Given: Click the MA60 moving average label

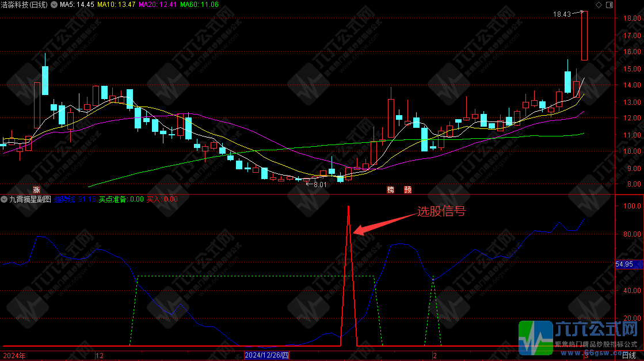Looking at the screenshot, I should [199, 5].
